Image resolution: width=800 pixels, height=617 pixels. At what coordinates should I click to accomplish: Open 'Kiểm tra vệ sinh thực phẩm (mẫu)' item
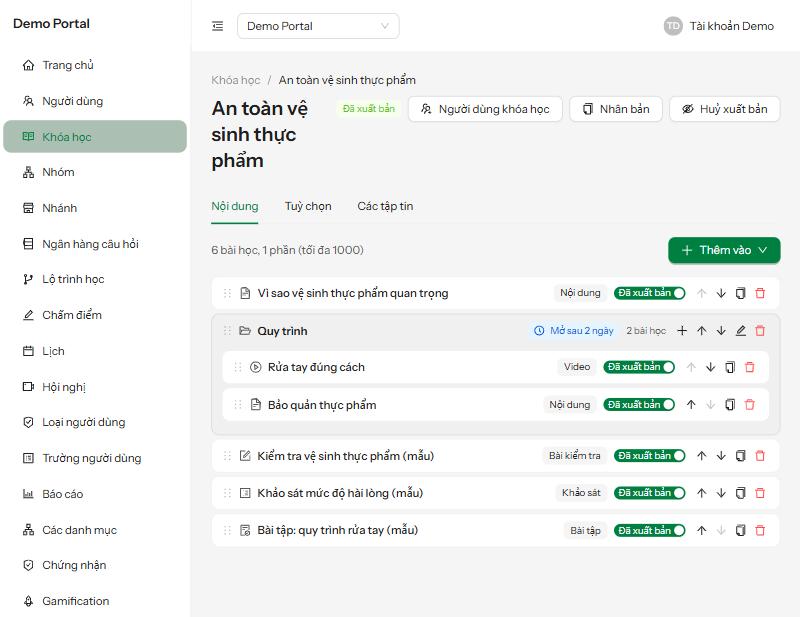click(x=345, y=456)
